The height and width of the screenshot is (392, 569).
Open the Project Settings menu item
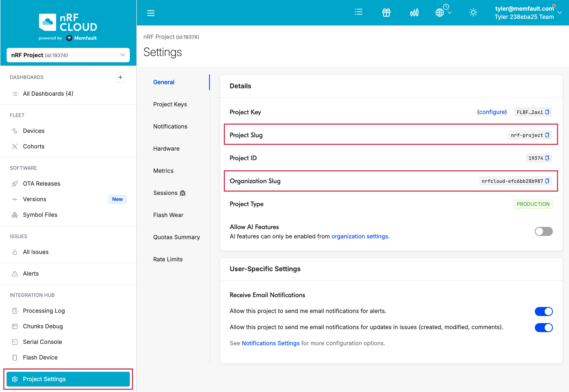tap(68, 379)
